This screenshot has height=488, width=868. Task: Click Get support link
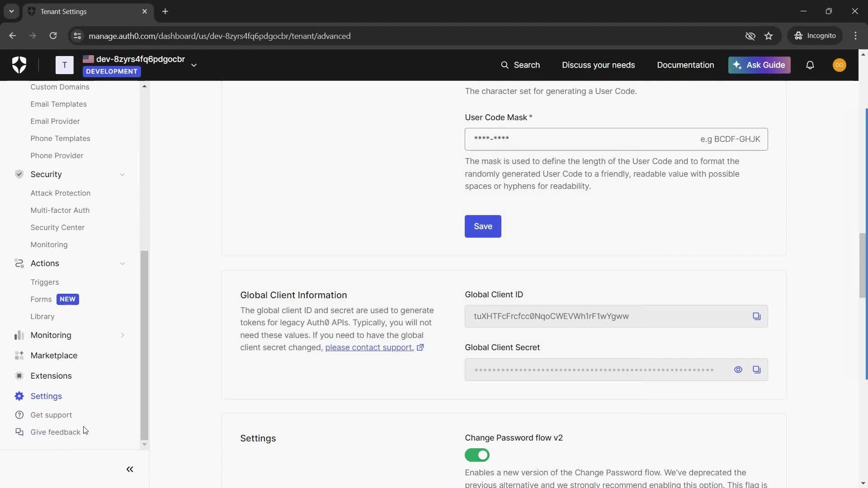point(51,415)
